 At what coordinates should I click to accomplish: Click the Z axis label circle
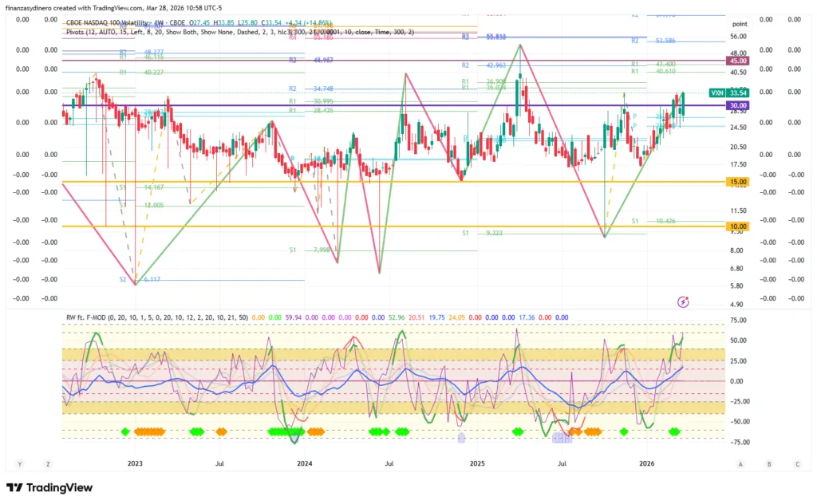[48, 463]
